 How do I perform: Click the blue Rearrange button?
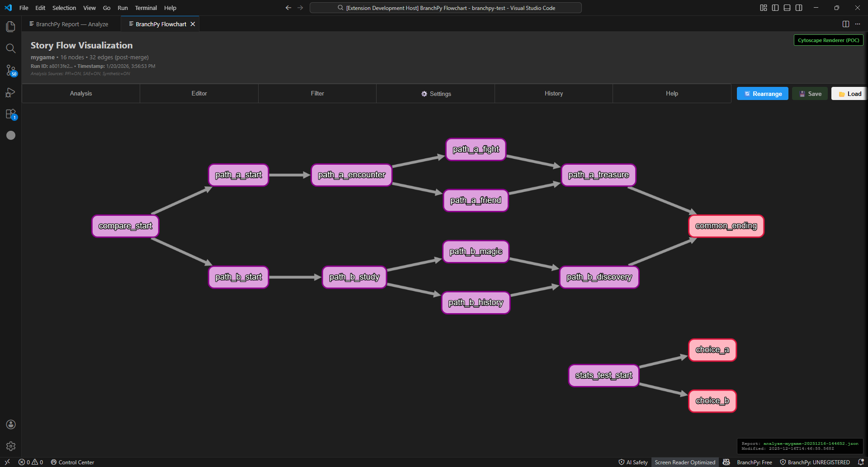click(x=762, y=94)
